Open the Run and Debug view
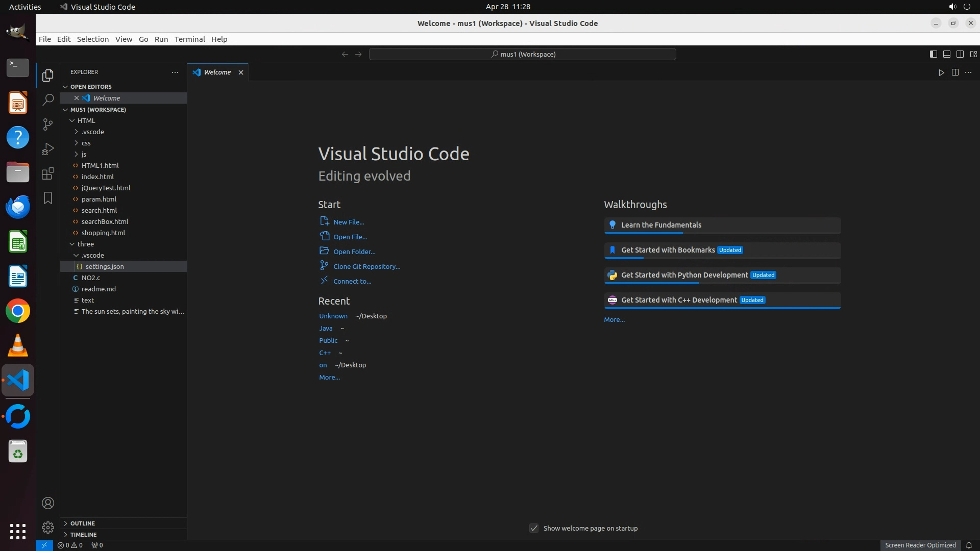The width and height of the screenshot is (980, 551). [48, 149]
